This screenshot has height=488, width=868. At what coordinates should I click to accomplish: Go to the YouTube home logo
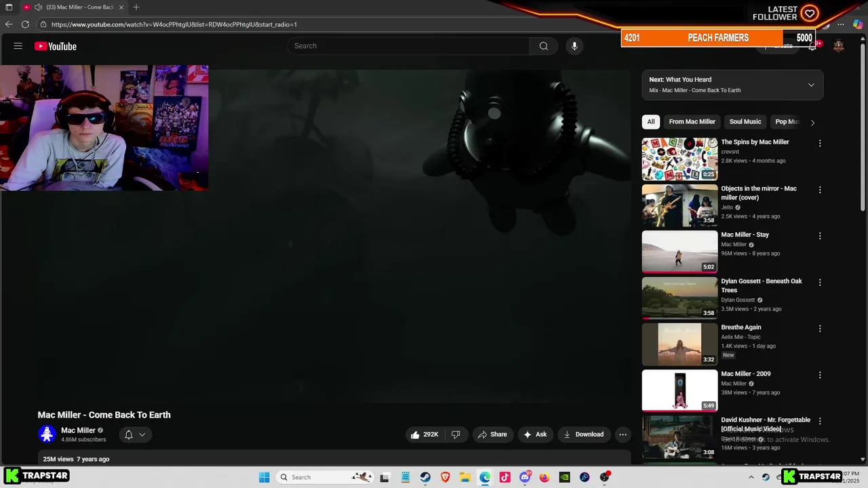(x=56, y=46)
